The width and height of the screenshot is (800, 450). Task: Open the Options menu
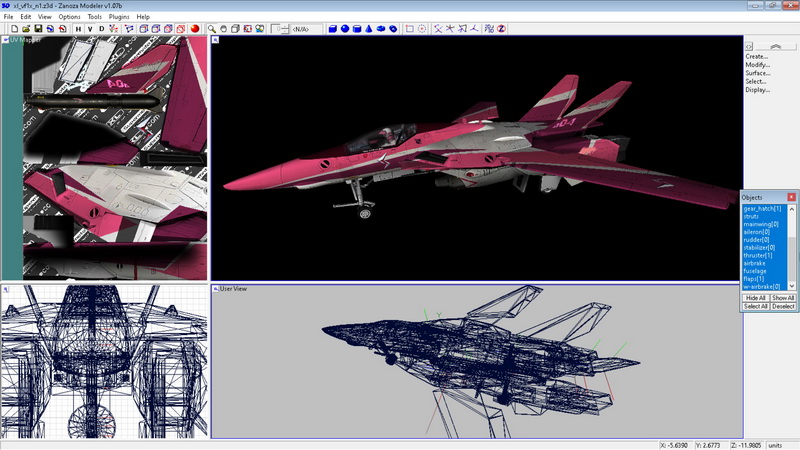[x=69, y=17]
